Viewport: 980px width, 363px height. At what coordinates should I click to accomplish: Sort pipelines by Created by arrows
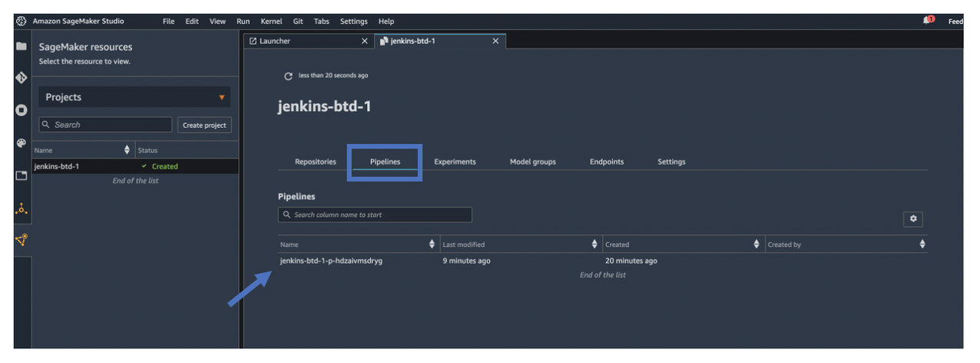coord(922,245)
